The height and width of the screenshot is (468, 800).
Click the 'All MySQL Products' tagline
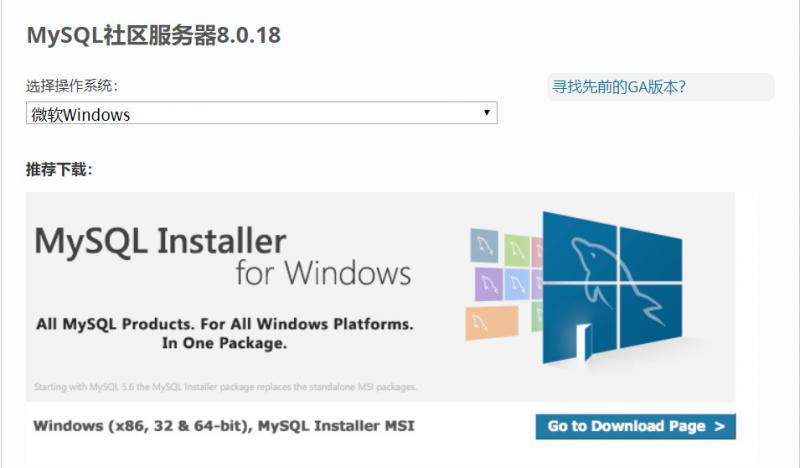pyautogui.click(x=224, y=333)
